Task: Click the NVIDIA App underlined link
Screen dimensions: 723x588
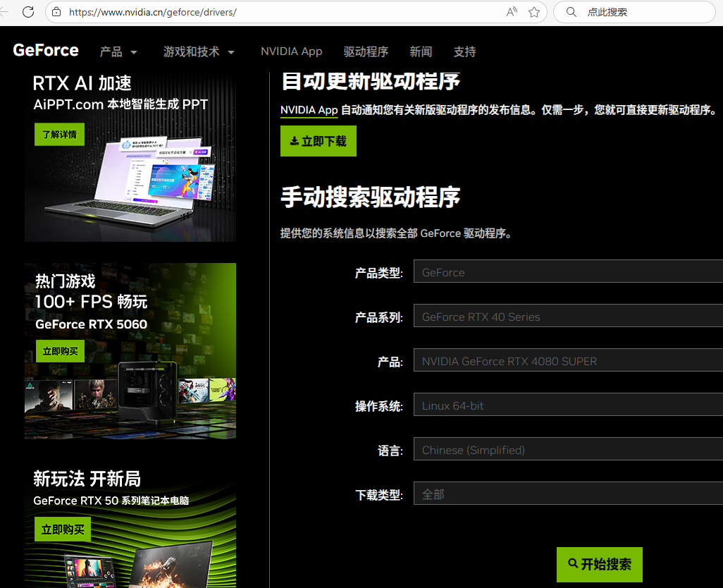Action: pos(309,110)
